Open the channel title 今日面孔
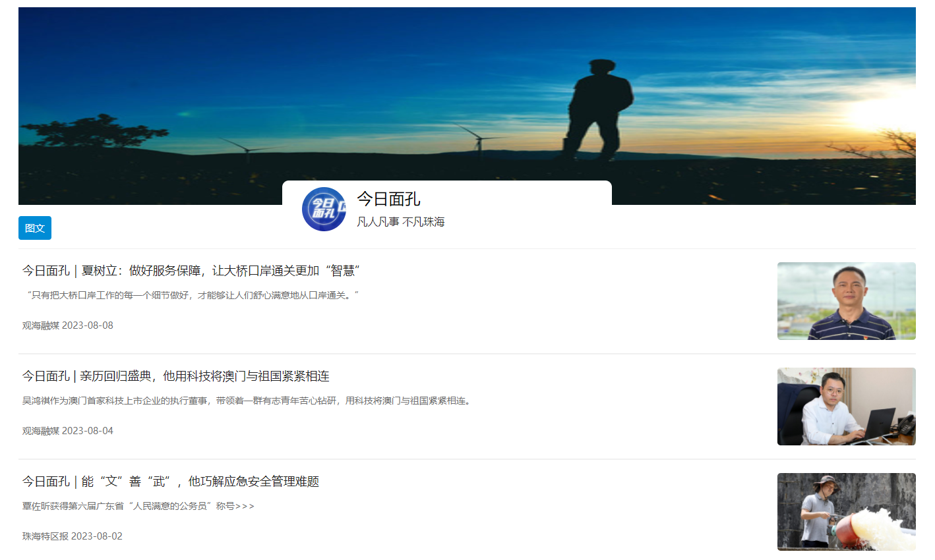Screen dimensions: 935x560 tap(388, 199)
